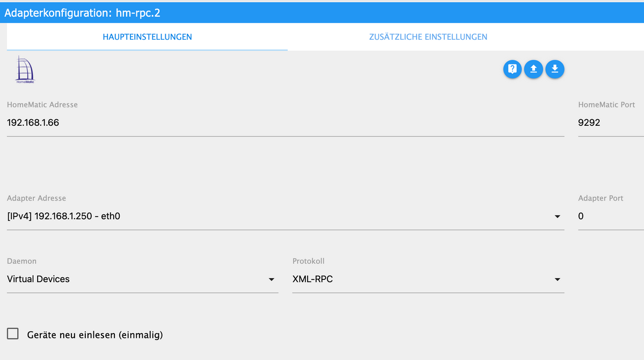Click the 'HomeMatic Adresse' field label
Screen dimensions: 644x360
(42, 105)
